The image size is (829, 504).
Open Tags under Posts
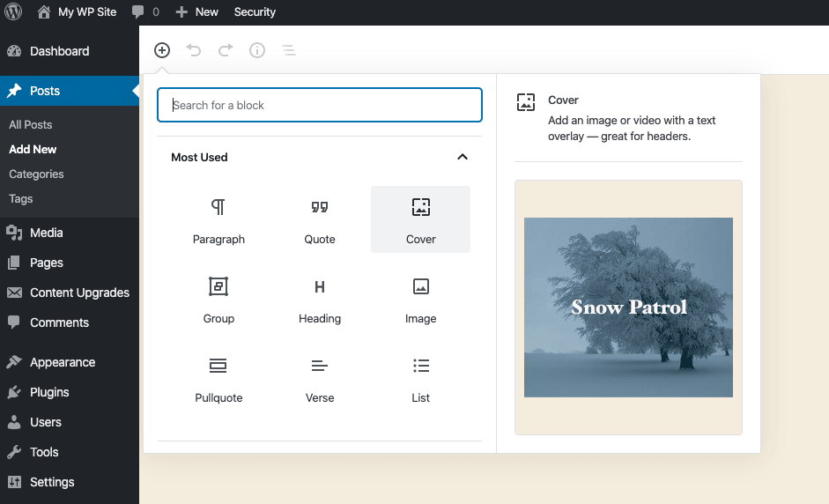coord(20,199)
